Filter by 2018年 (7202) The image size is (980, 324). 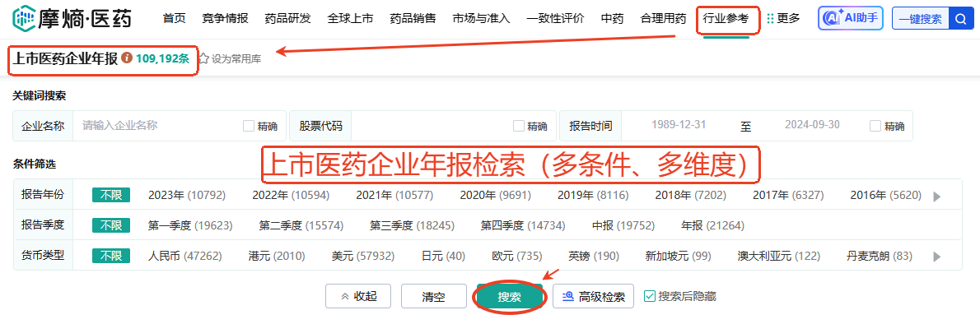pos(691,195)
